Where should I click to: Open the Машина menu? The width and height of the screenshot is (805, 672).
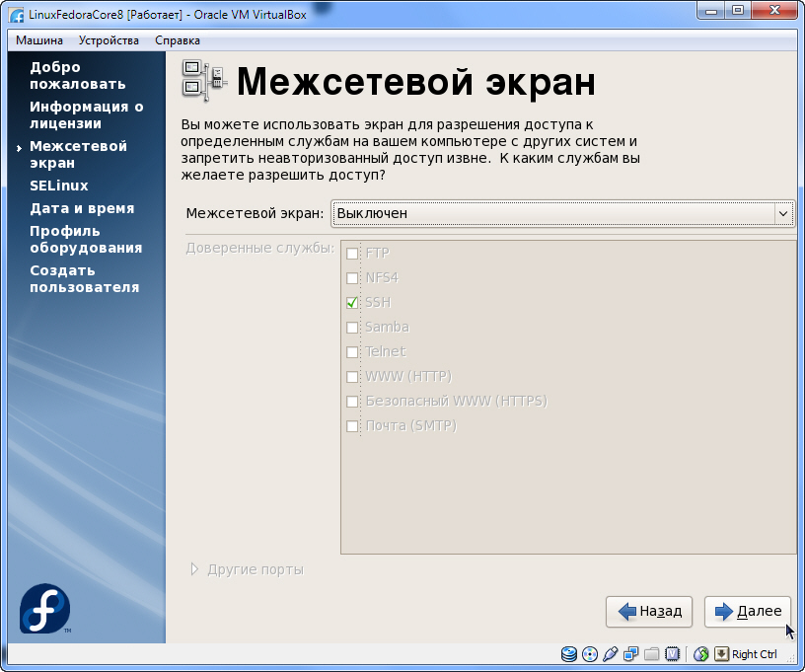coord(39,40)
